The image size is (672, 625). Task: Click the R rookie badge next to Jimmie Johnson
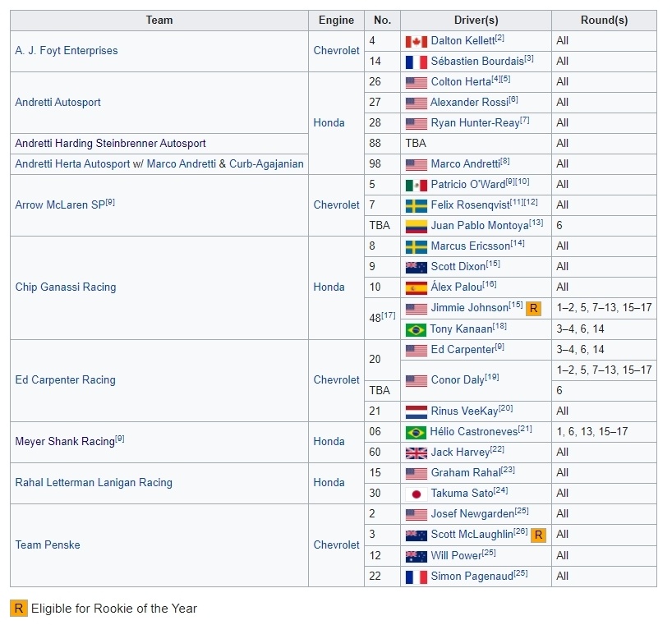click(x=533, y=309)
